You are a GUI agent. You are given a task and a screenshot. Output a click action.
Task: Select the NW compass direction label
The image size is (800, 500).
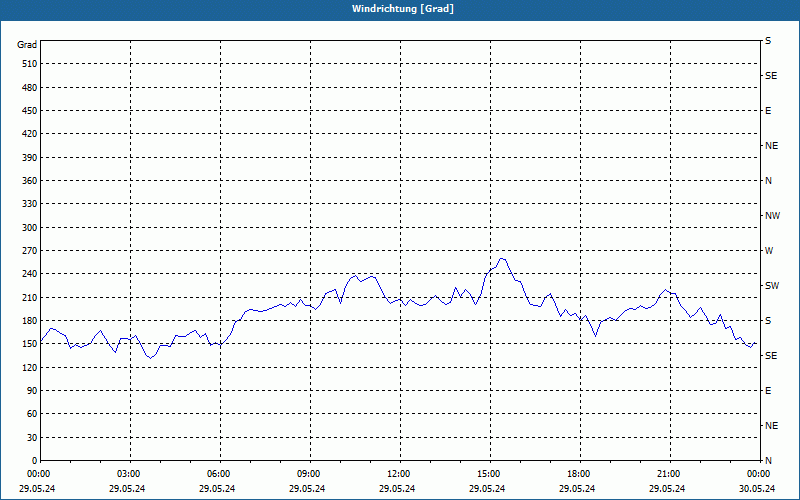click(772, 216)
